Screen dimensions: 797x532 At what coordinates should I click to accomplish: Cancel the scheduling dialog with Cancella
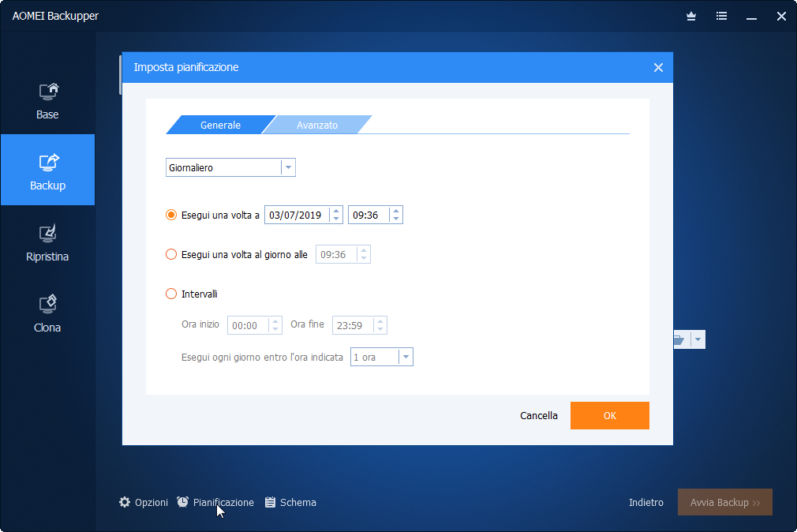(539, 415)
